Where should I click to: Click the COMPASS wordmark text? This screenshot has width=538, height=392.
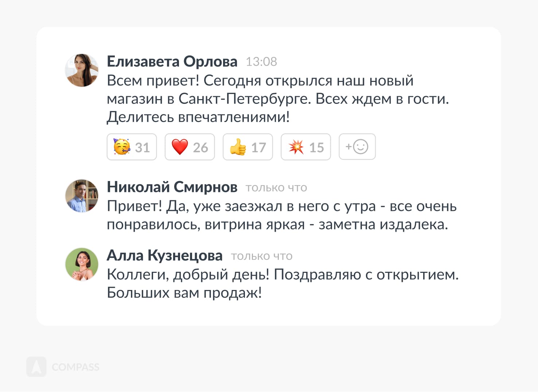tap(75, 367)
